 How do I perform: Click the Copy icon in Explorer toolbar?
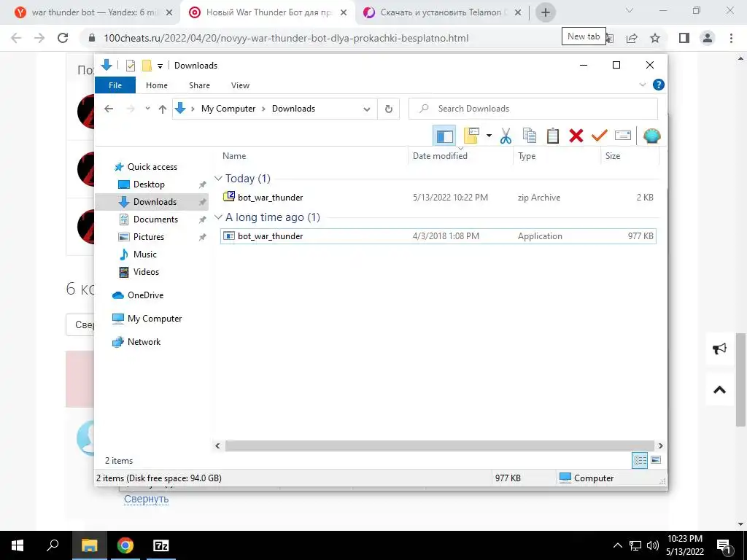(x=530, y=136)
